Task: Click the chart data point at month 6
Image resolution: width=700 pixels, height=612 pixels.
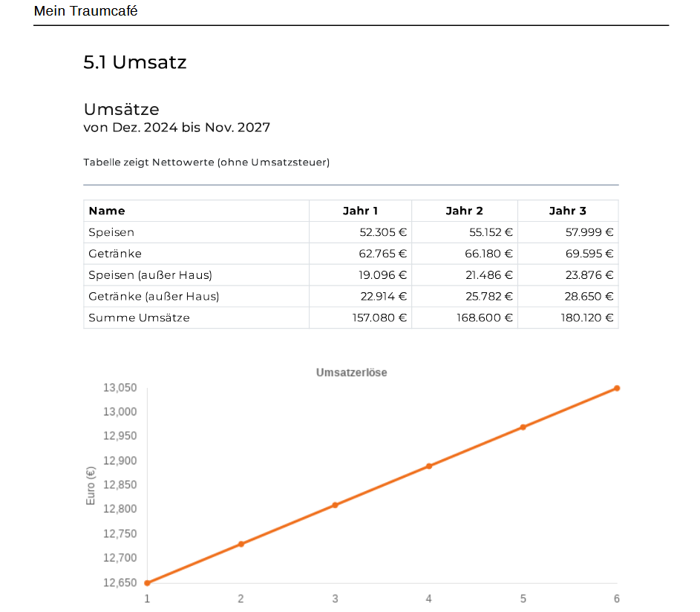Action: [x=617, y=388]
